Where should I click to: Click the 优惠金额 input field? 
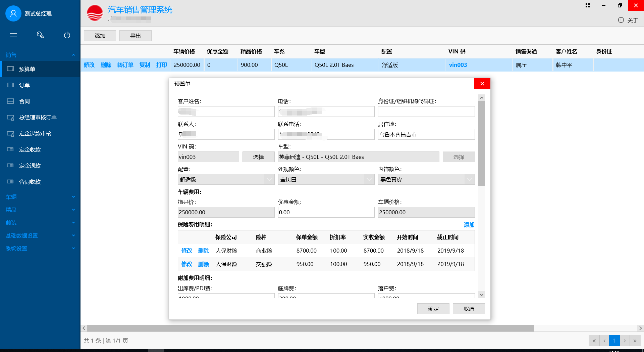click(326, 212)
